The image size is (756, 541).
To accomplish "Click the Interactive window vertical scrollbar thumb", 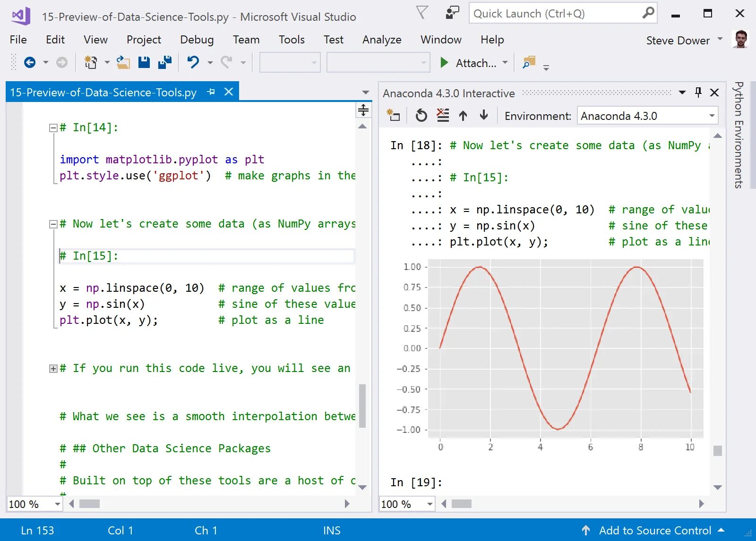I will pyautogui.click(x=718, y=451).
